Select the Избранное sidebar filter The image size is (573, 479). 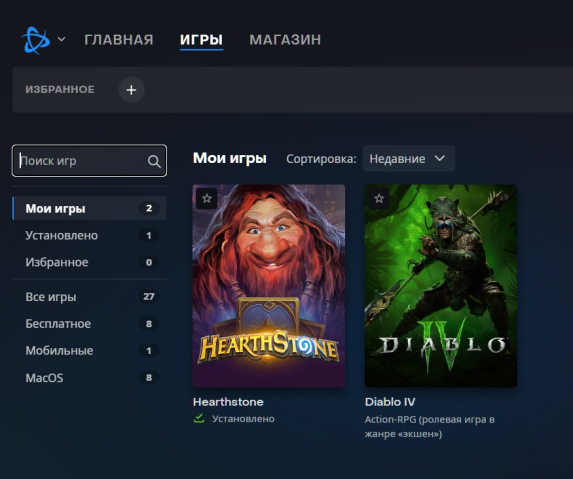(89, 262)
